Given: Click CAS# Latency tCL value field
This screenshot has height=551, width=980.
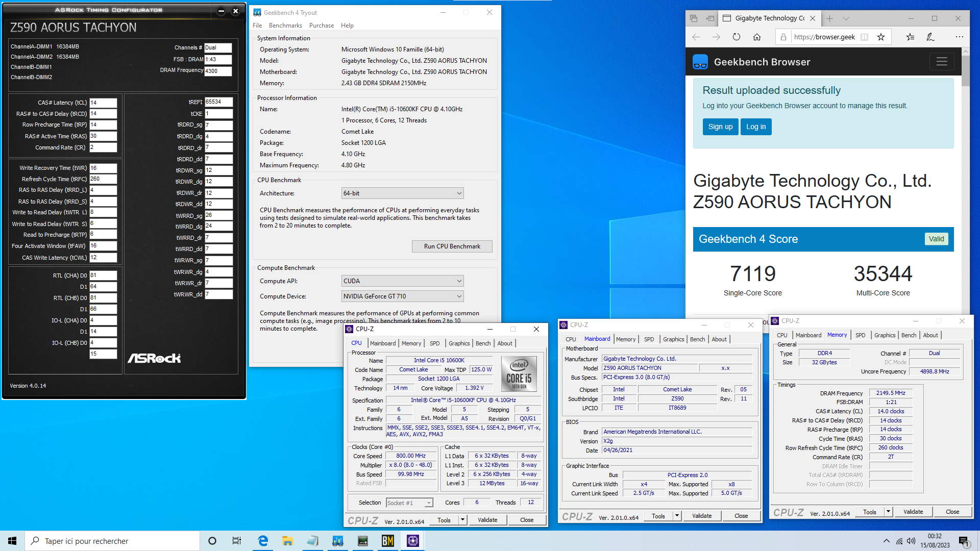Looking at the screenshot, I should (103, 103).
